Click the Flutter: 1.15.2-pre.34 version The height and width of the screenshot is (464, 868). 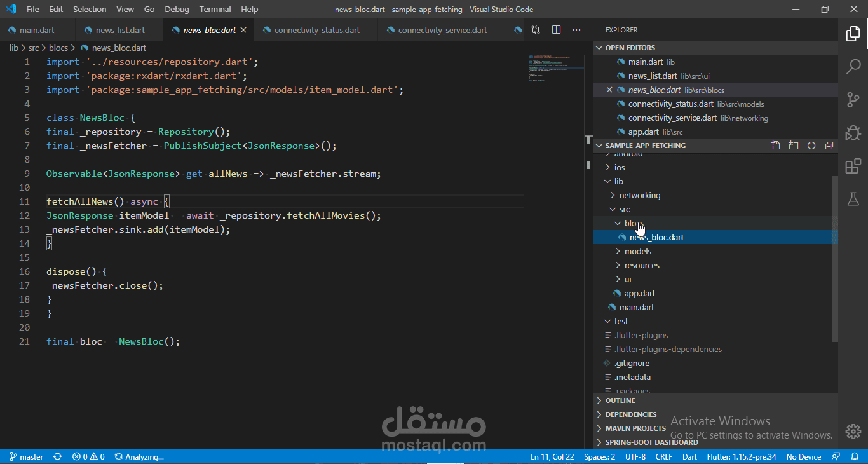(742, 456)
